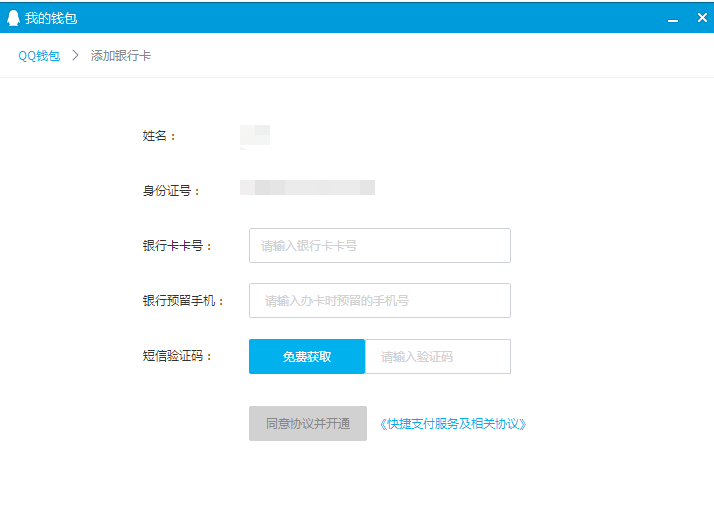Go back to QQ钱包 via breadcrumb
The height and width of the screenshot is (507, 714).
pyautogui.click(x=39, y=56)
